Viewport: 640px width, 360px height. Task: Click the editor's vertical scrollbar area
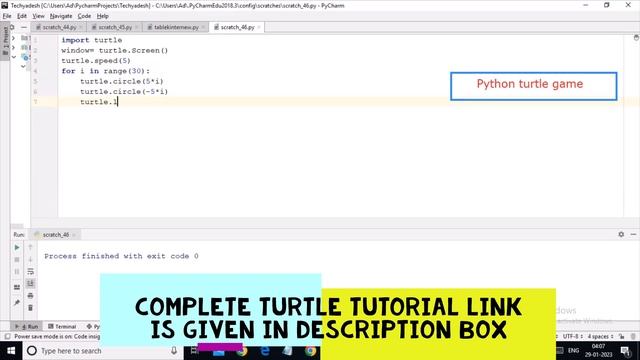[636, 127]
